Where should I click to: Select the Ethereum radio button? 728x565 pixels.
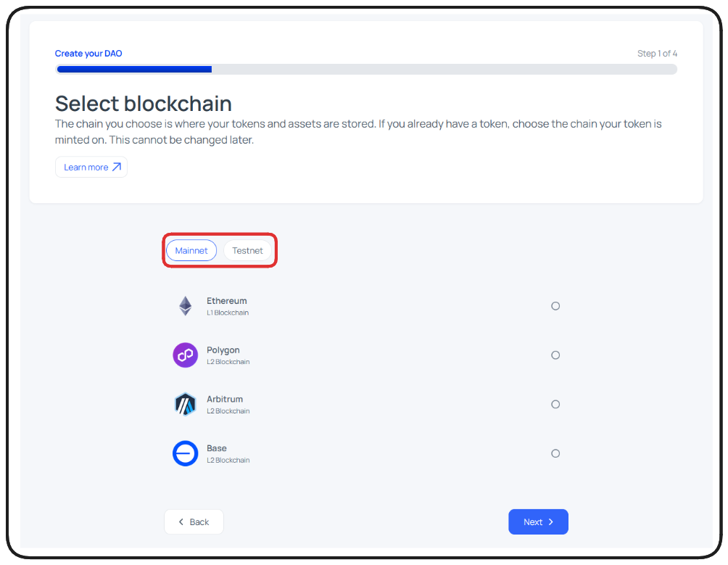tap(555, 306)
